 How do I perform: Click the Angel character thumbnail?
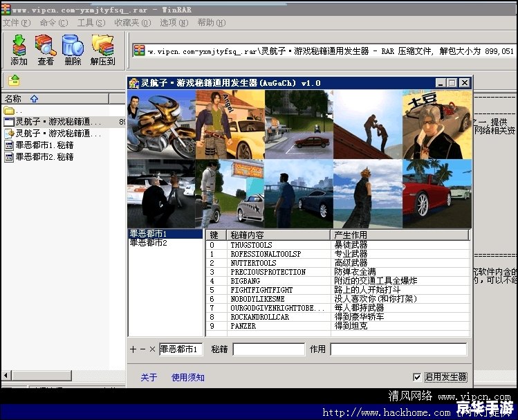click(230, 125)
